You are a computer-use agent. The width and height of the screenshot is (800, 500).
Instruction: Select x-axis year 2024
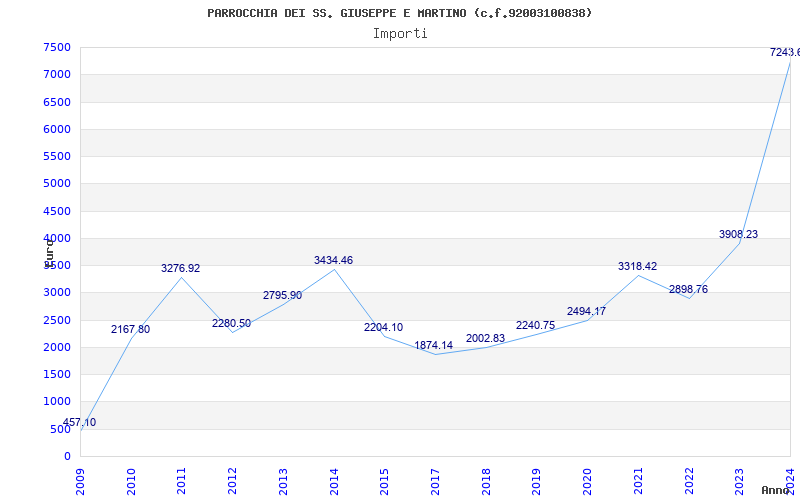(x=790, y=482)
